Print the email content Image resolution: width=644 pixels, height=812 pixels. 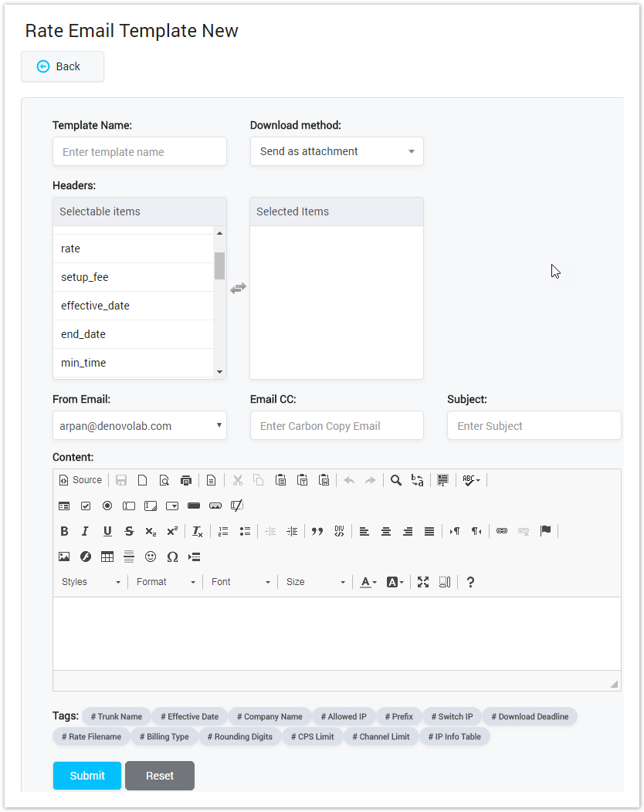pyautogui.click(x=185, y=479)
